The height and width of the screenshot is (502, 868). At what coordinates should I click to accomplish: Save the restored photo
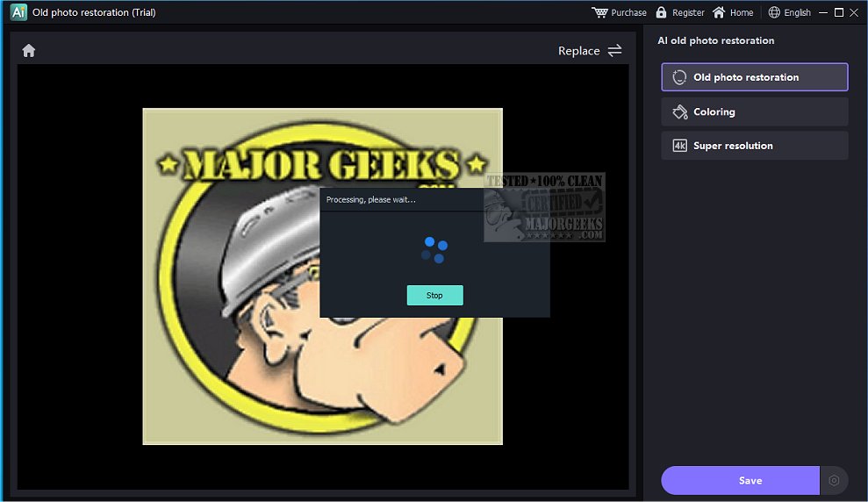(740, 480)
